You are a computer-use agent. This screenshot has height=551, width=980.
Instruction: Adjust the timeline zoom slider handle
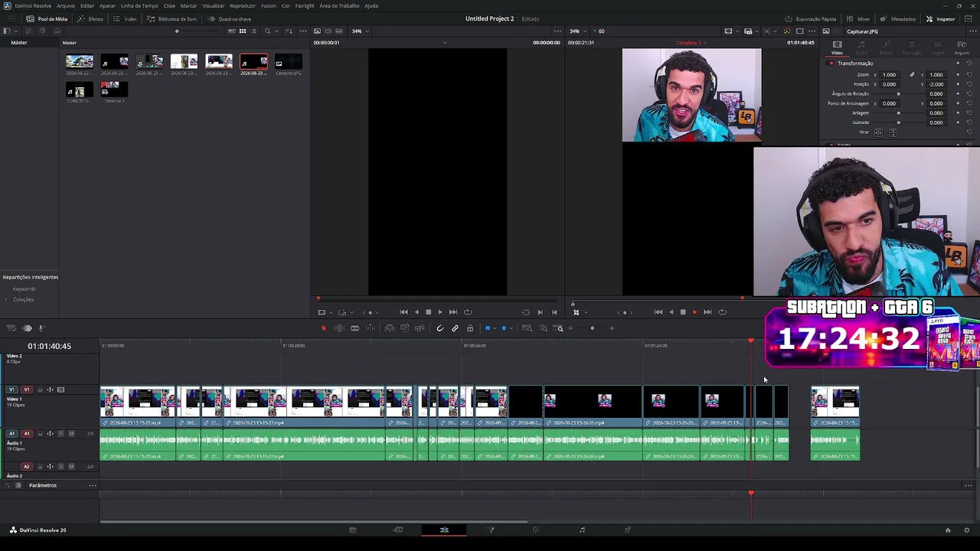click(592, 328)
